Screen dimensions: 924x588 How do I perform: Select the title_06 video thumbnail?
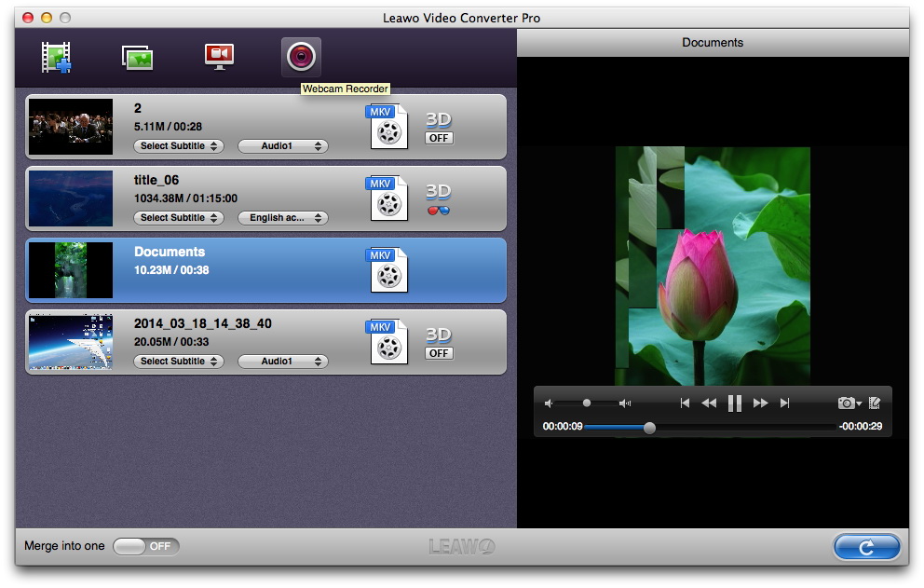tap(71, 198)
